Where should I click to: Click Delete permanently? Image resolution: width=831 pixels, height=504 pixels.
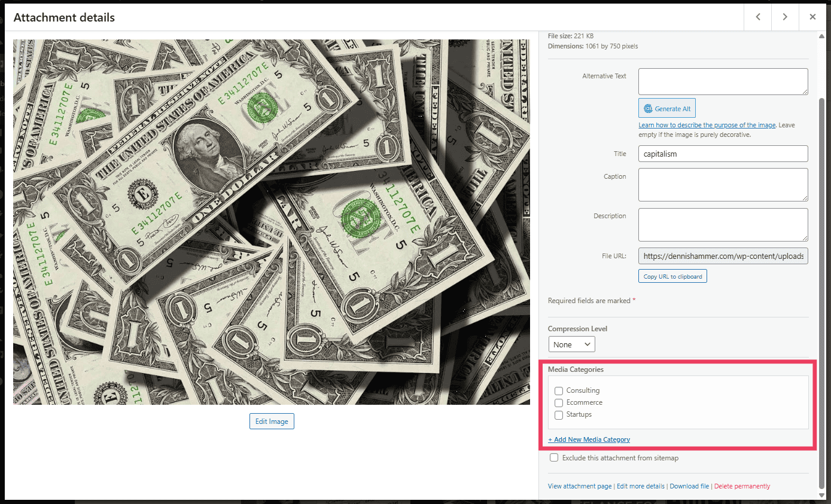coord(742,485)
